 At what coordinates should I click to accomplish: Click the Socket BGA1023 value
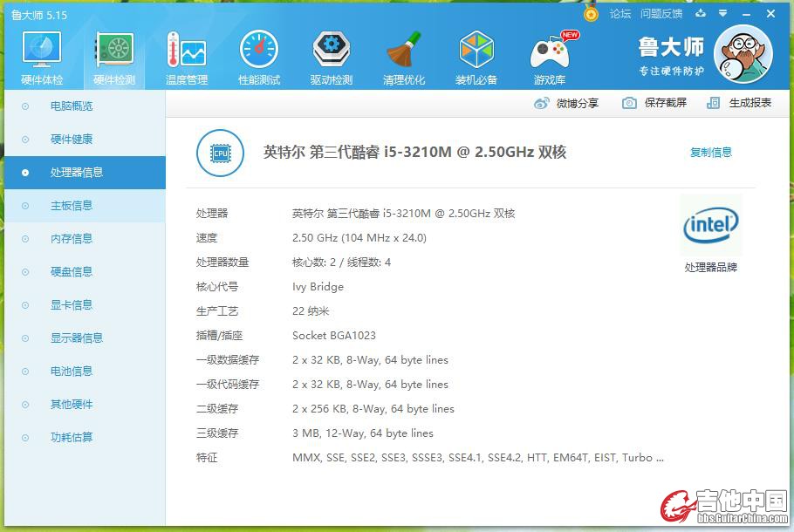[x=333, y=336]
